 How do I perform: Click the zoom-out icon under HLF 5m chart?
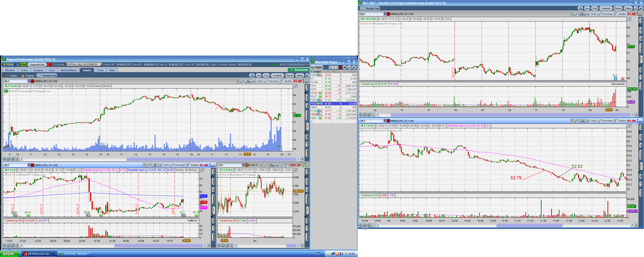[x=13, y=159]
